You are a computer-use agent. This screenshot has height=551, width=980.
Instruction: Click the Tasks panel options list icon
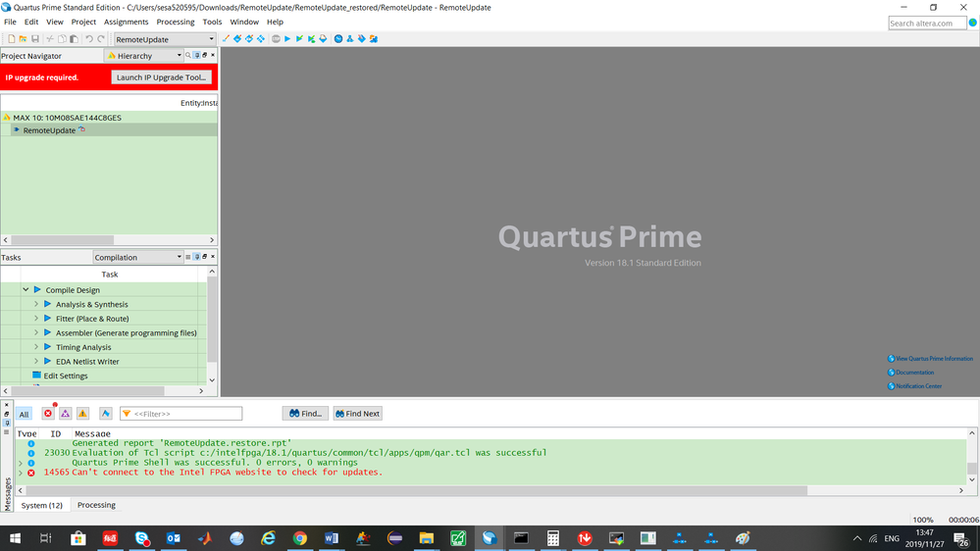point(187,257)
